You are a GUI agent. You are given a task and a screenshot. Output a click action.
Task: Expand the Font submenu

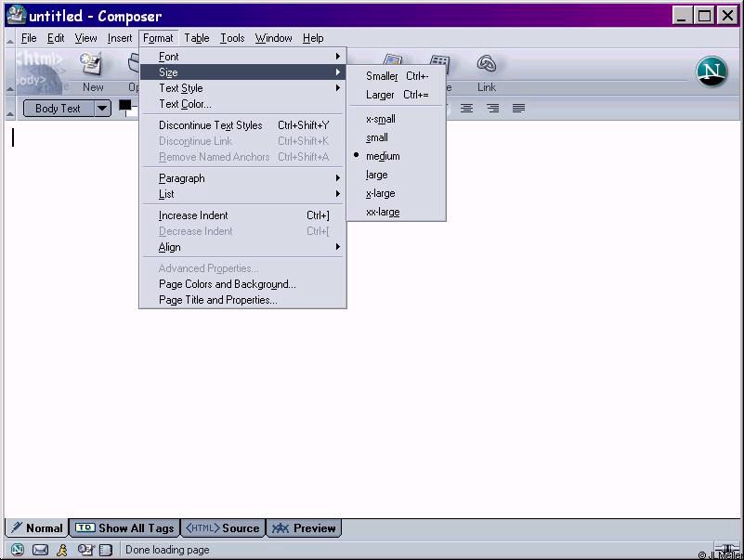tap(242, 57)
